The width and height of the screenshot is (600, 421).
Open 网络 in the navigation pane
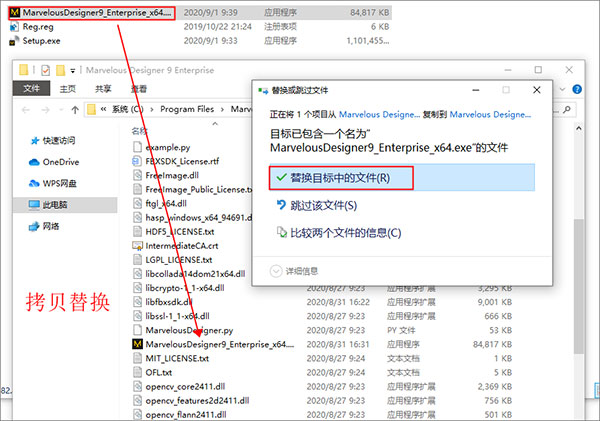tap(51, 226)
